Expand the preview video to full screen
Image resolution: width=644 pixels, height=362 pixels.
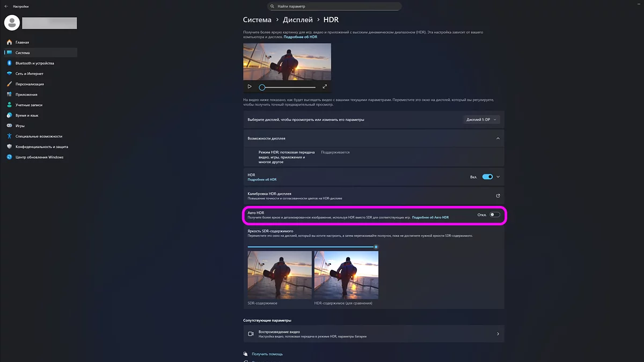tap(325, 86)
